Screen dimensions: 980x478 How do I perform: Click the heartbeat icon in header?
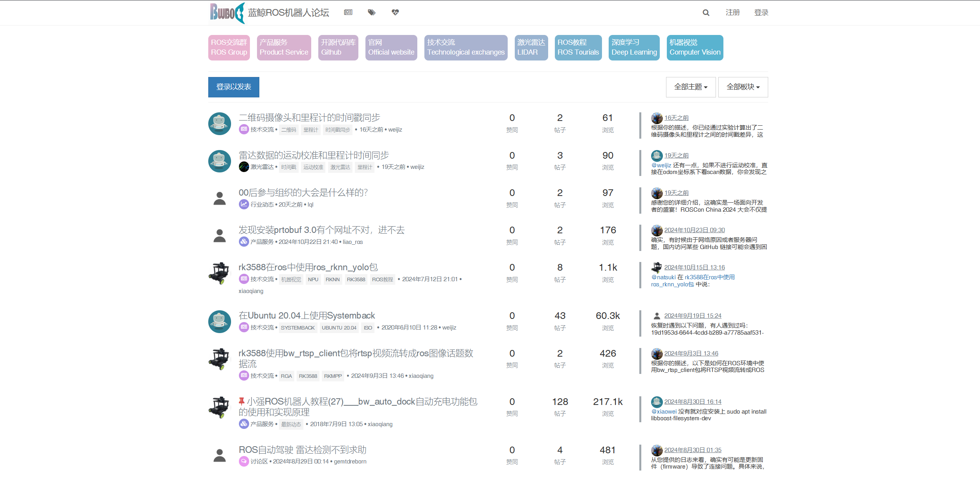[x=395, y=13]
